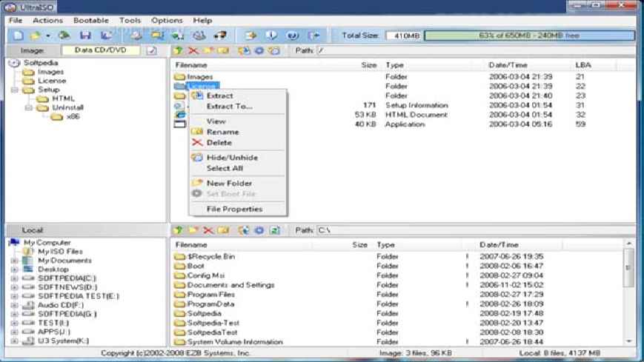This screenshot has height=362, width=644.
Task: Click the refresh icon in Local toolbar
Action: coord(275,230)
